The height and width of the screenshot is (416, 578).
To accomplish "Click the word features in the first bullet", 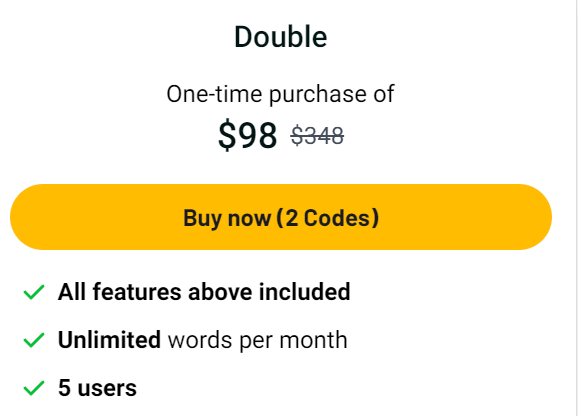I will tap(137, 292).
